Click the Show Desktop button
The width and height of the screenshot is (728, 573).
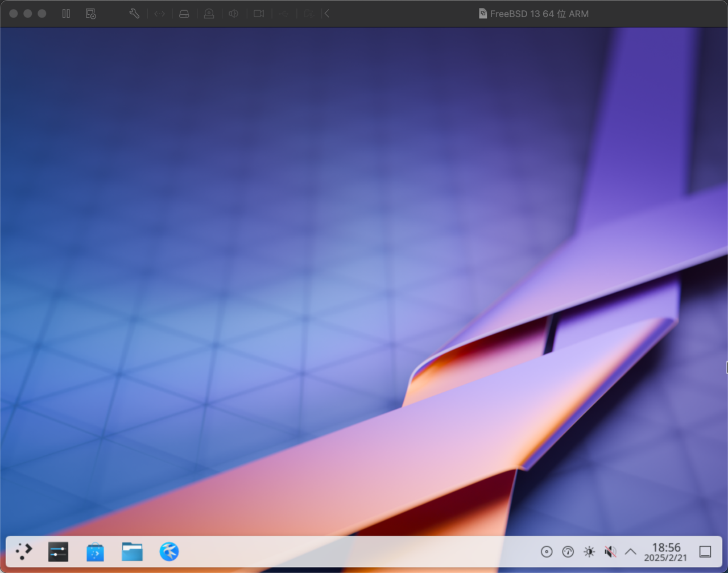tap(705, 551)
